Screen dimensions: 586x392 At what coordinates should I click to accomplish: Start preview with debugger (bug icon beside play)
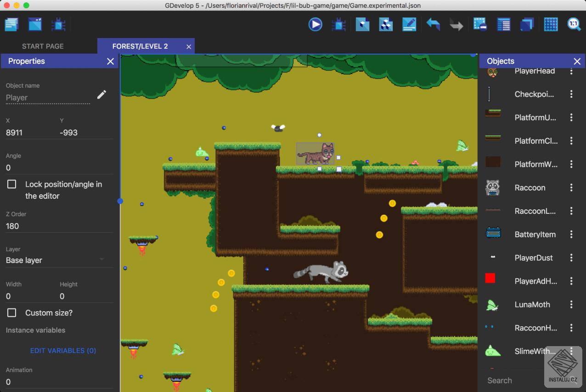click(x=339, y=24)
